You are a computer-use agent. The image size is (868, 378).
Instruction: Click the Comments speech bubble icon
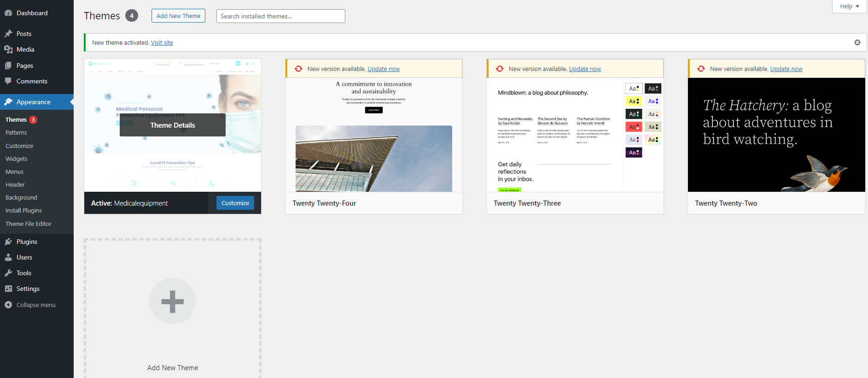(8, 81)
